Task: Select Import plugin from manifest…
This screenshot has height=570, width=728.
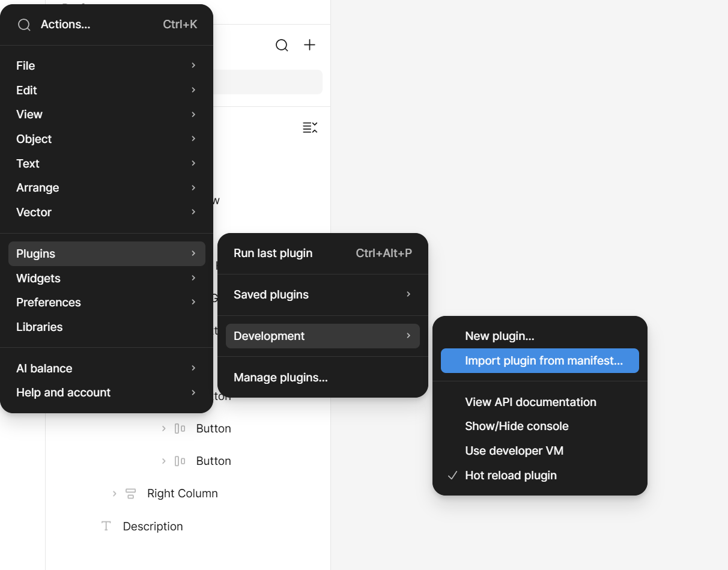Action: coord(540,360)
